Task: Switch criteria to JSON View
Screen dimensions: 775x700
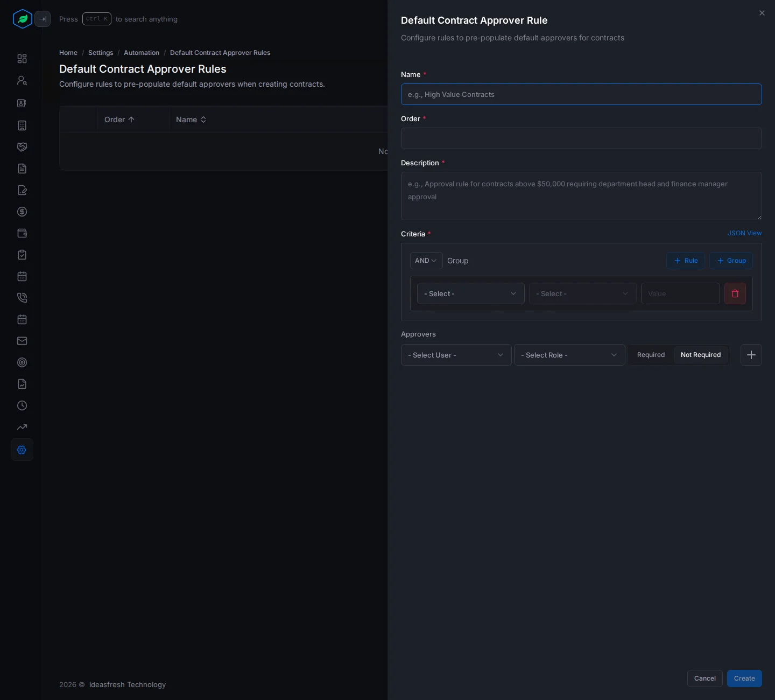Action: [x=745, y=233]
